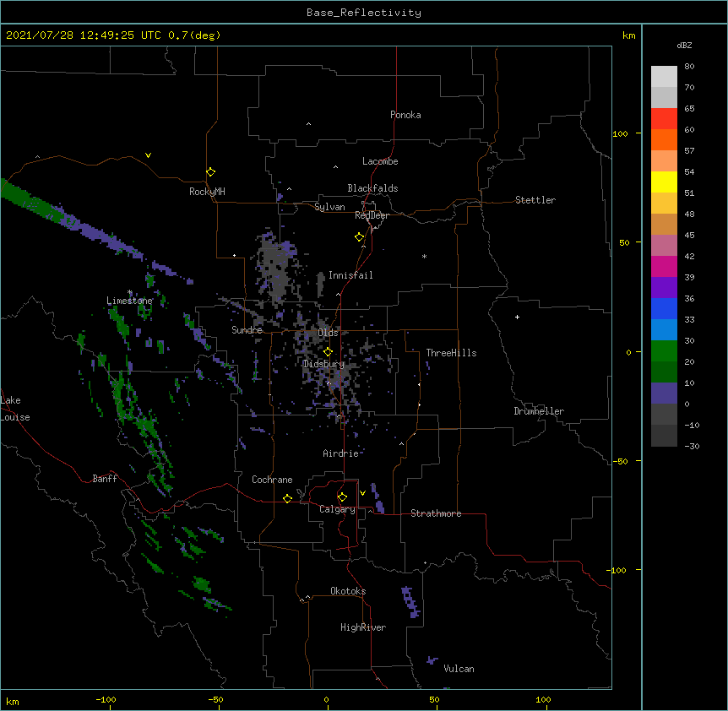Click the Ponoka city label

click(x=405, y=115)
